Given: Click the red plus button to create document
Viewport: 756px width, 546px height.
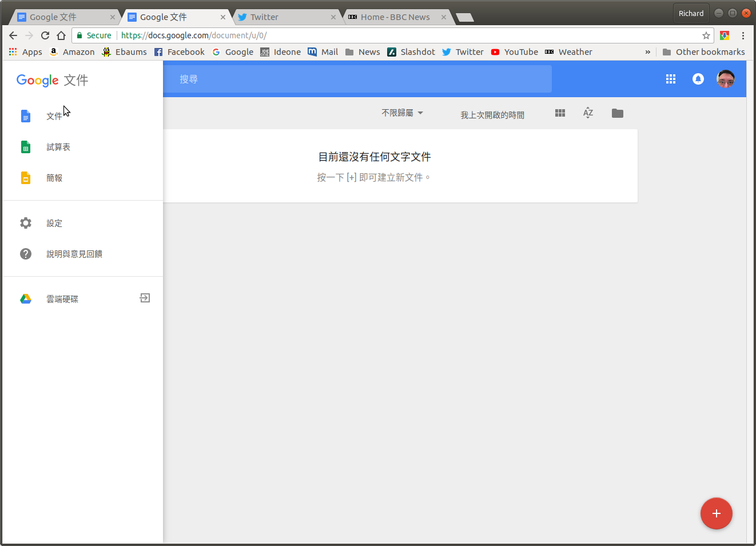Looking at the screenshot, I should point(717,513).
